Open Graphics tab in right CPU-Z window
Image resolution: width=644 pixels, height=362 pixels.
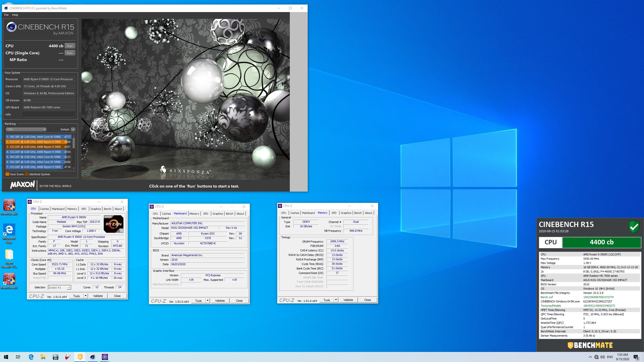346,213
